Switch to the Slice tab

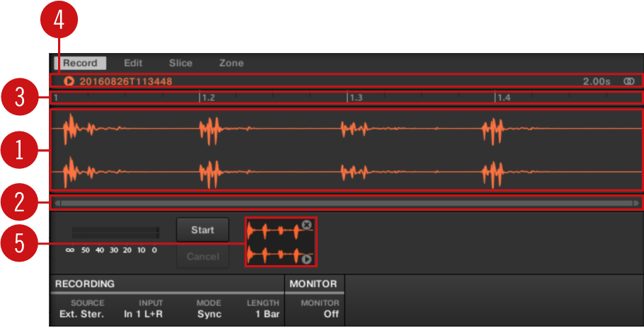pyautogui.click(x=180, y=63)
